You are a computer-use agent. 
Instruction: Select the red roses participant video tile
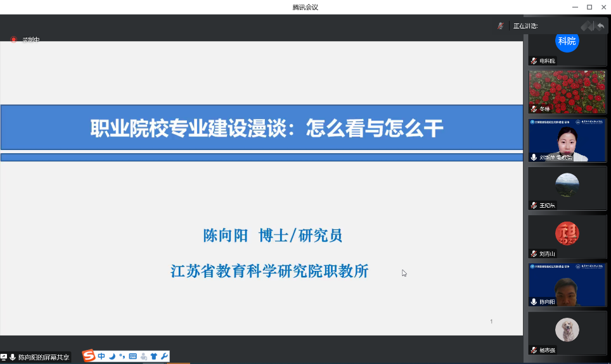coord(567,92)
